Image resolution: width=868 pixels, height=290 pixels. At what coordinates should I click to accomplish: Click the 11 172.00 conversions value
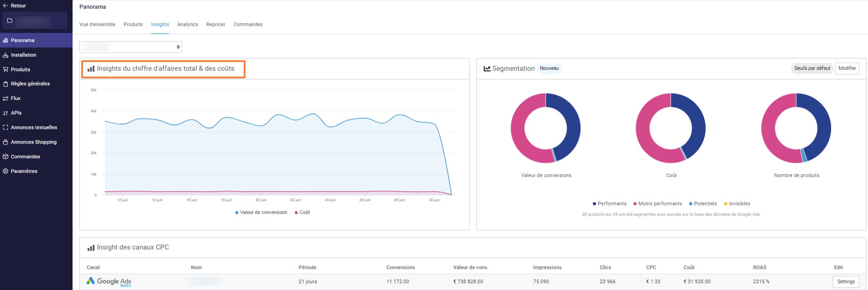tap(398, 282)
